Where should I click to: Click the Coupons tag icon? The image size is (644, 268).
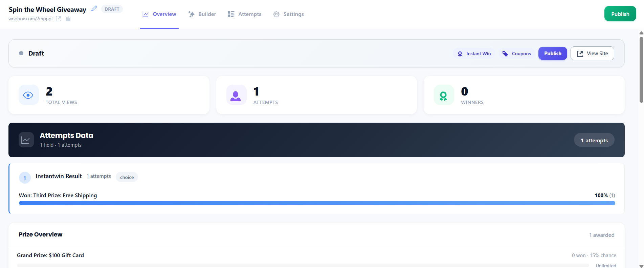pyautogui.click(x=505, y=54)
